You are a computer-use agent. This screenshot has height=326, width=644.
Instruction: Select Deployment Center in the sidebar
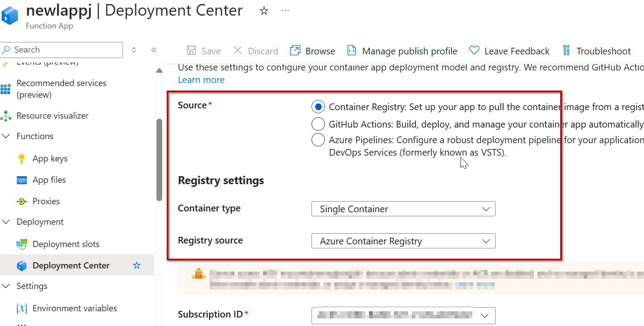pyautogui.click(x=71, y=265)
